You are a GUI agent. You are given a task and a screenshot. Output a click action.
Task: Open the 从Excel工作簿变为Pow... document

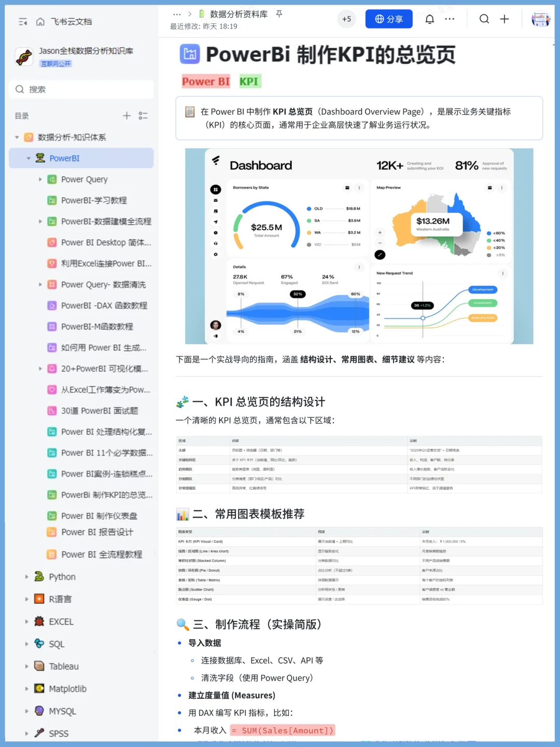(106, 390)
